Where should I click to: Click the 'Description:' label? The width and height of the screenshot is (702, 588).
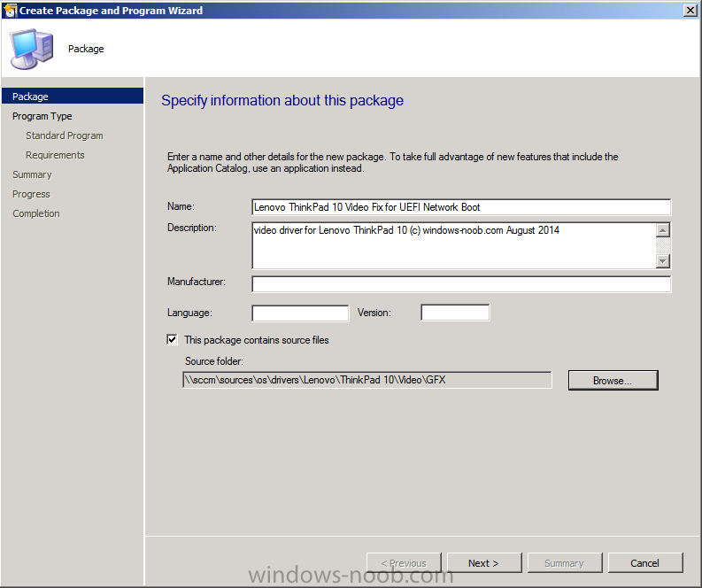click(192, 228)
